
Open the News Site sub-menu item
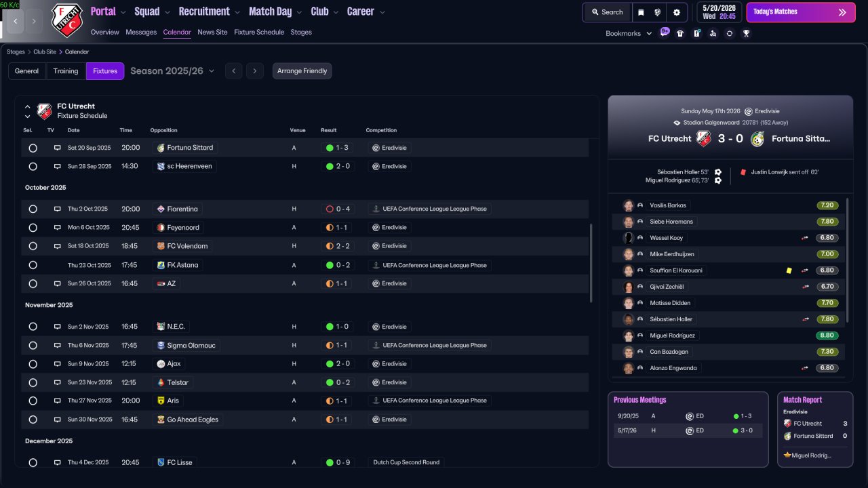tap(212, 32)
